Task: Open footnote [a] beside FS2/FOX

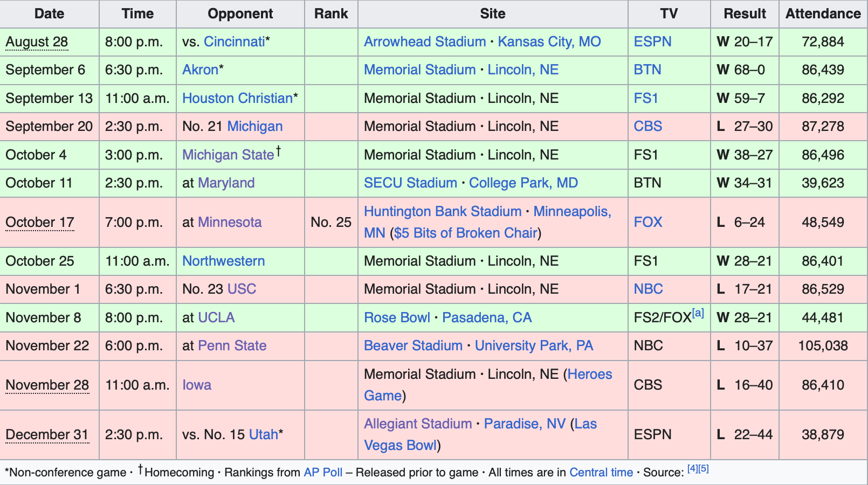Action: [698, 313]
